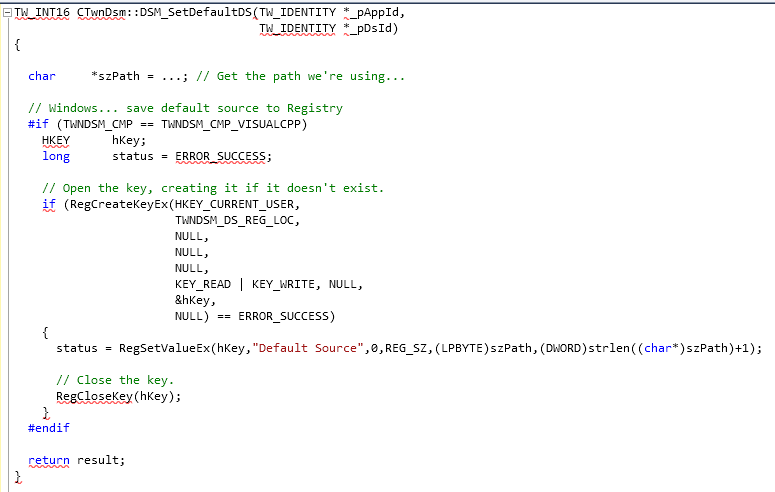The width and height of the screenshot is (775, 492).
Task: Click 'result;' in the return statement
Action: tap(101, 460)
